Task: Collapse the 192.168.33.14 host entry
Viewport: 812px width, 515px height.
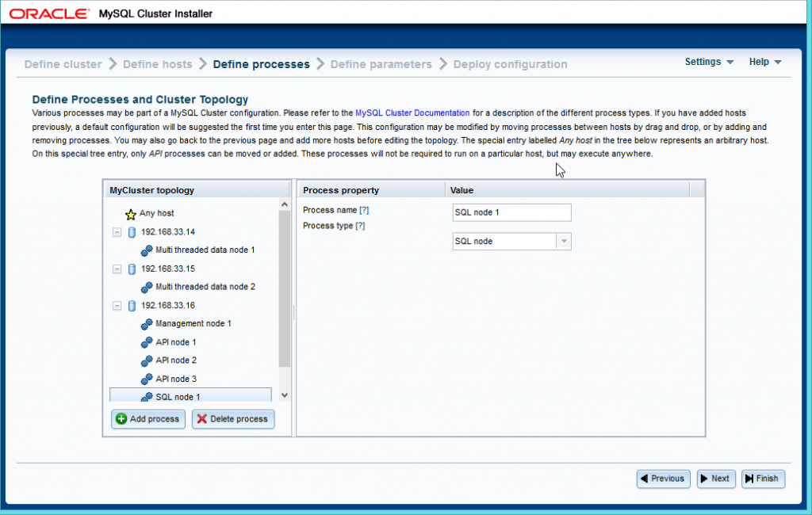Action: [x=117, y=231]
